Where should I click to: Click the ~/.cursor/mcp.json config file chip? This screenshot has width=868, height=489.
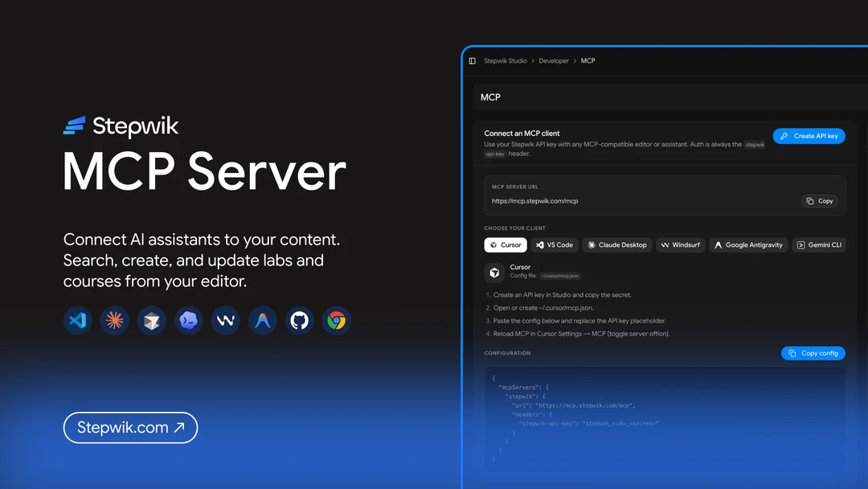tap(559, 276)
